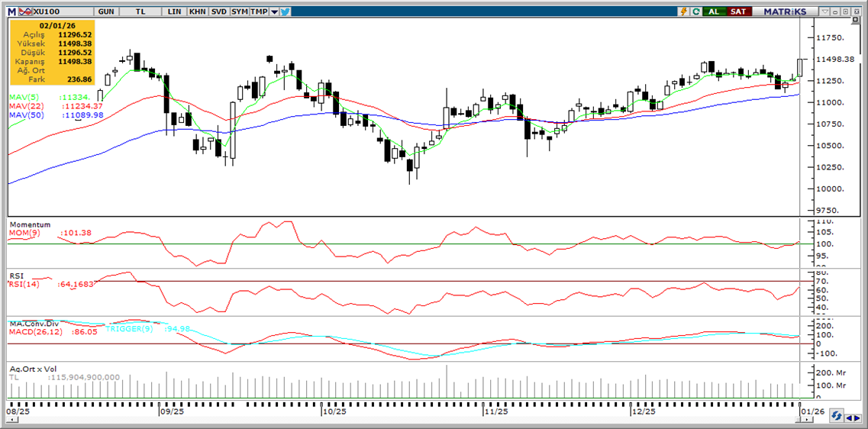This screenshot has height=429, width=868.
Task: Expand the black dropdown arrow after TMP
Action: click(x=274, y=11)
